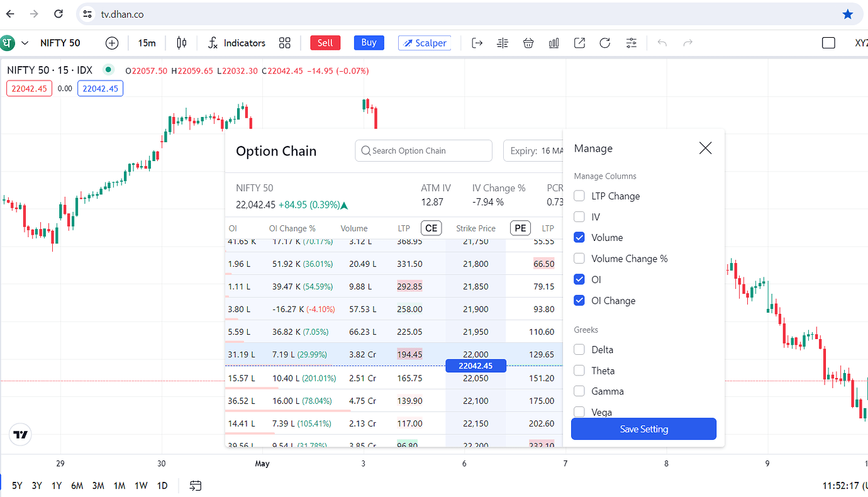Disable the OI Change checkbox
The height and width of the screenshot is (497, 868).
click(579, 300)
